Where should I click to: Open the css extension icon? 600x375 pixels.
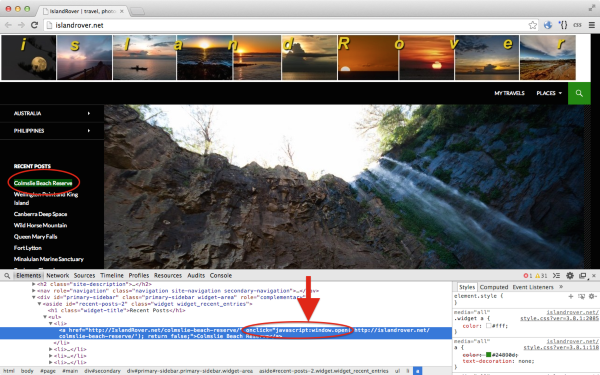click(x=577, y=25)
